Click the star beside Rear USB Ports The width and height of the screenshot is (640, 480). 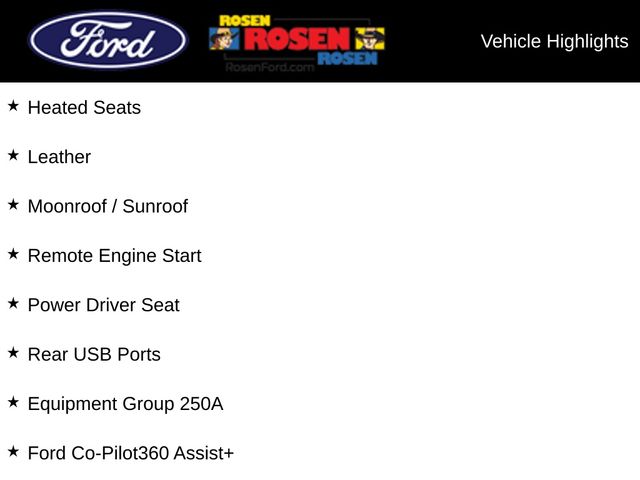pyautogui.click(x=13, y=352)
